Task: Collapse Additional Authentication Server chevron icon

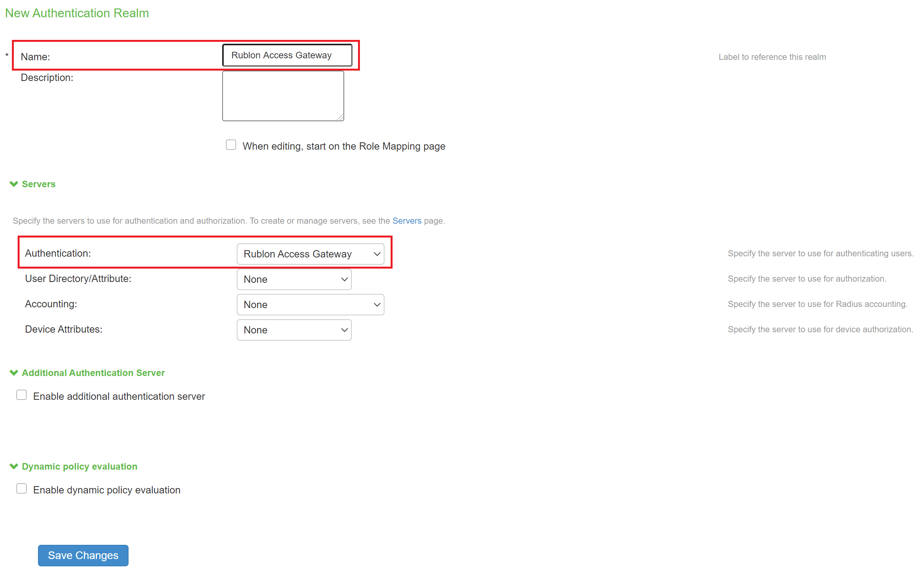Action: [14, 373]
